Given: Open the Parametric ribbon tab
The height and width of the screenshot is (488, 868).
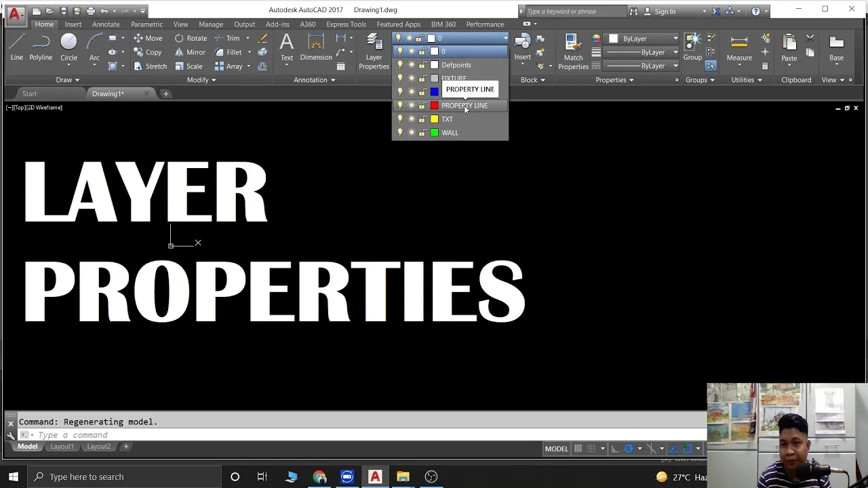Looking at the screenshot, I should click(146, 24).
